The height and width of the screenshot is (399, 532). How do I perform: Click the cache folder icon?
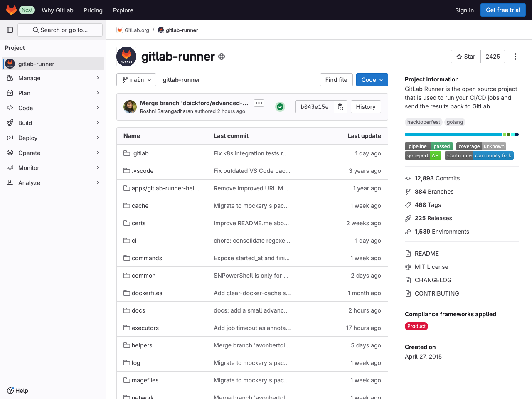pyautogui.click(x=127, y=206)
